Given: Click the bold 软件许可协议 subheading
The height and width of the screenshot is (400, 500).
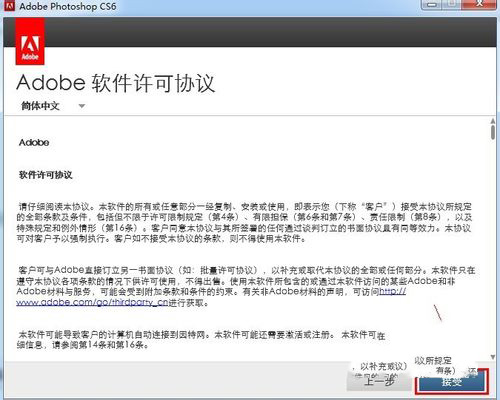Looking at the screenshot, I should pyautogui.click(x=46, y=175).
